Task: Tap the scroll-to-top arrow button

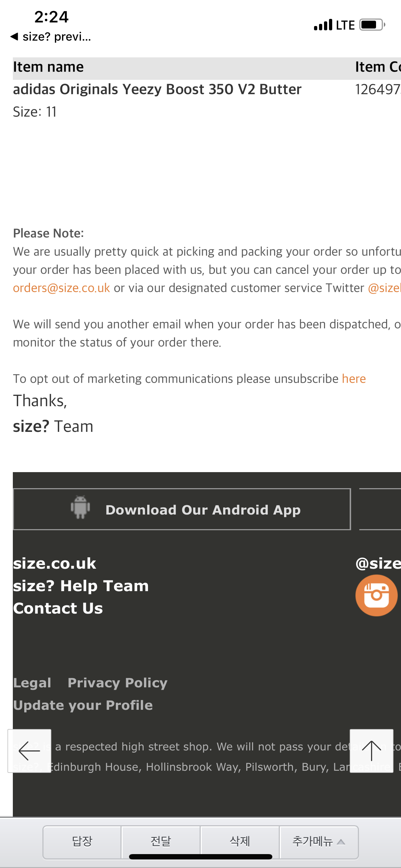Action: (x=371, y=751)
